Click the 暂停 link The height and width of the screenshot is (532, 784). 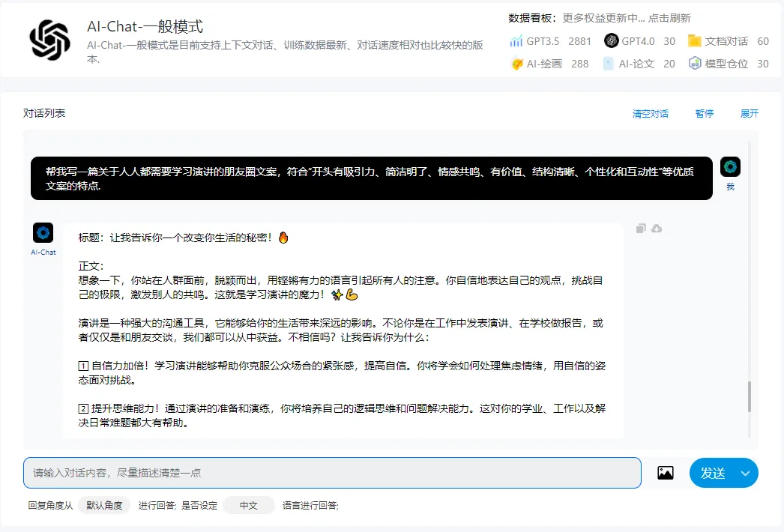tap(705, 114)
